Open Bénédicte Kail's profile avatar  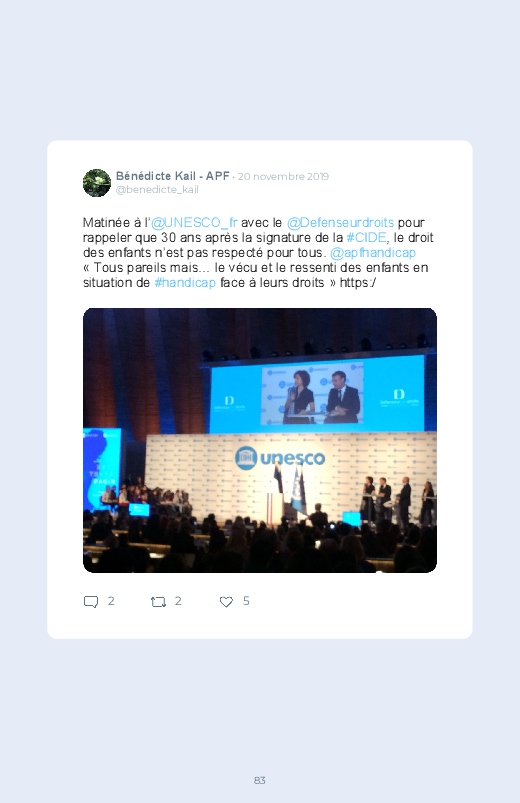pos(97,183)
